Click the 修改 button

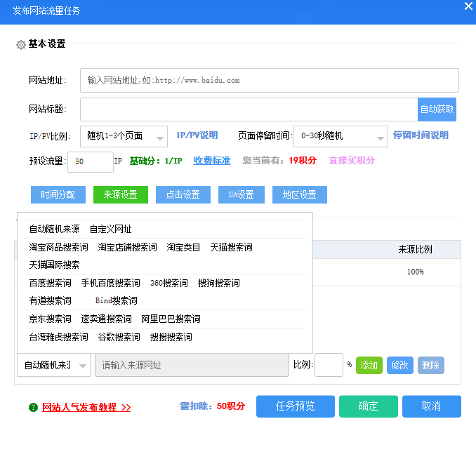[x=399, y=365]
